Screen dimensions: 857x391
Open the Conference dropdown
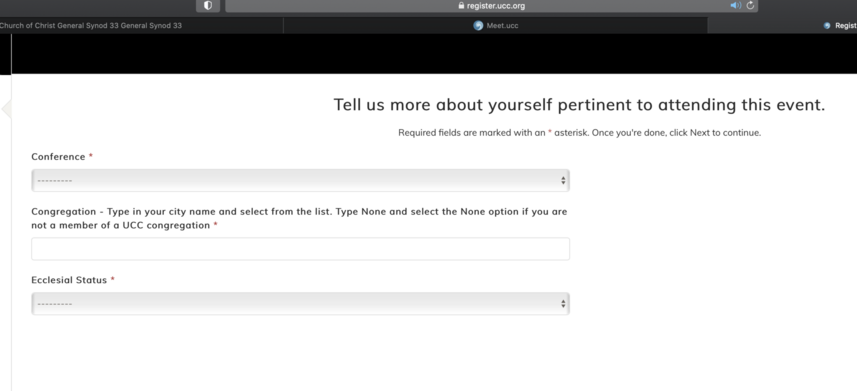(300, 180)
